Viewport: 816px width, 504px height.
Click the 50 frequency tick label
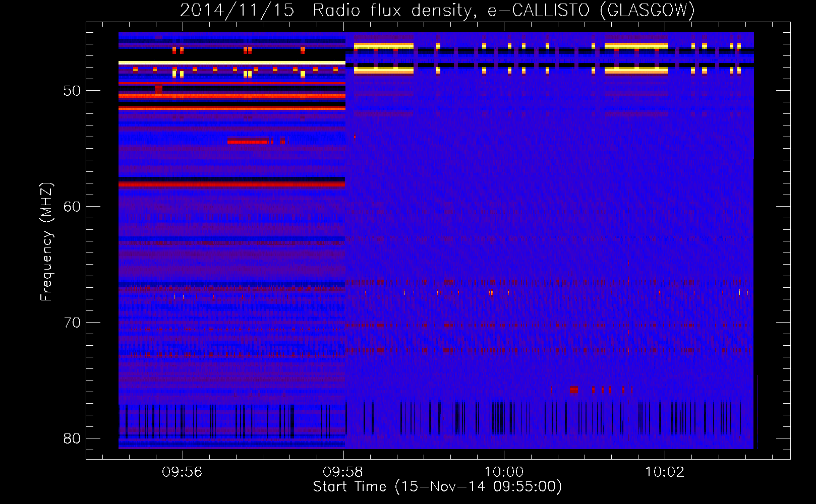click(72, 91)
